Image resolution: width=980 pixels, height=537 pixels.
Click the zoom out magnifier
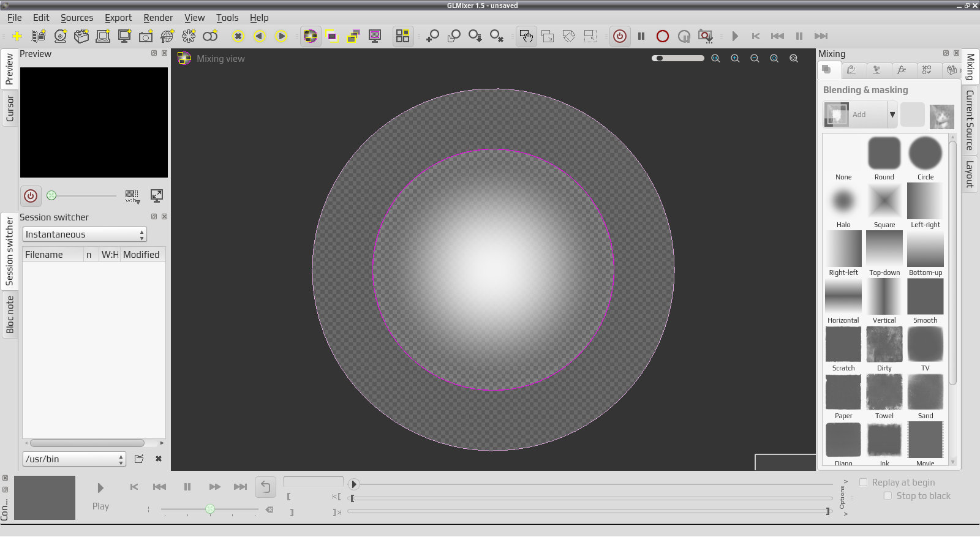coord(755,58)
